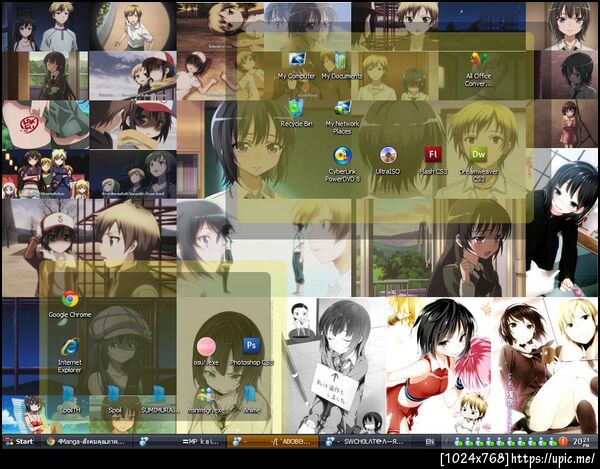600x469 pixels.
Task: Open My Network Places icon
Action: tap(342, 117)
